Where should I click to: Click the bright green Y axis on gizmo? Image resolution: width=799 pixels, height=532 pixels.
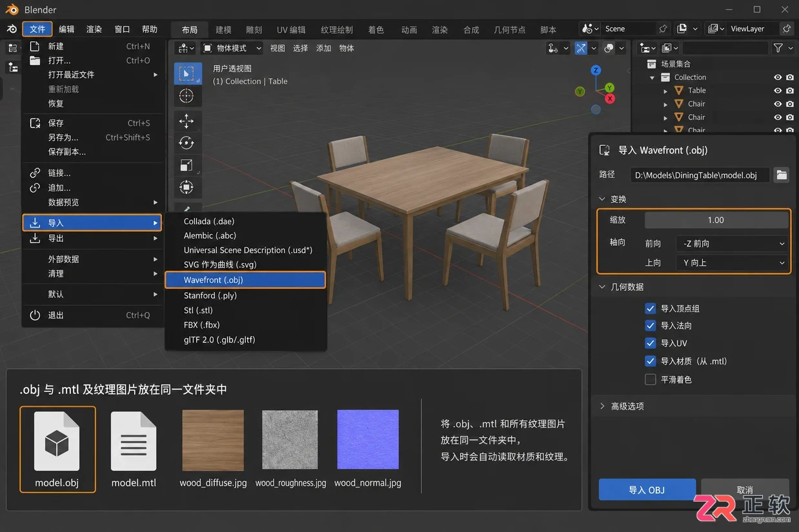[609, 88]
